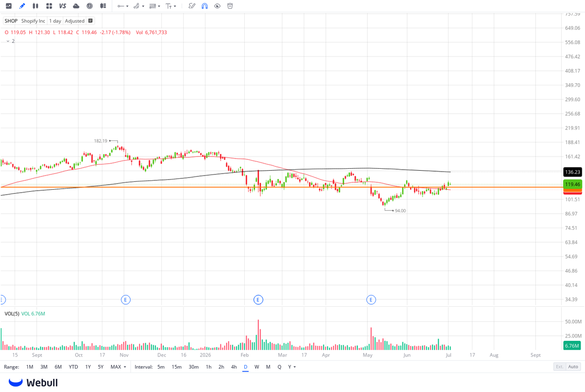Set range to 3M
Image resolution: width=585 pixels, height=392 pixels.
pyautogui.click(x=44, y=367)
